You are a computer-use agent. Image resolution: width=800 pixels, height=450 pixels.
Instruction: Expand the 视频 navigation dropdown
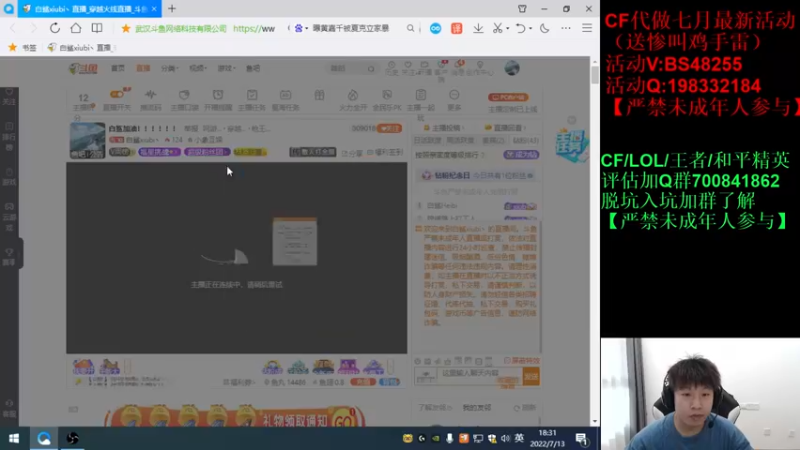(198, 68)
